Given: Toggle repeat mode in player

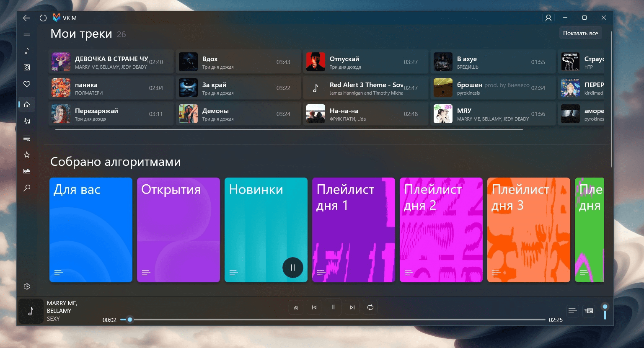Looking at the screenshot, I should (370, 307).
